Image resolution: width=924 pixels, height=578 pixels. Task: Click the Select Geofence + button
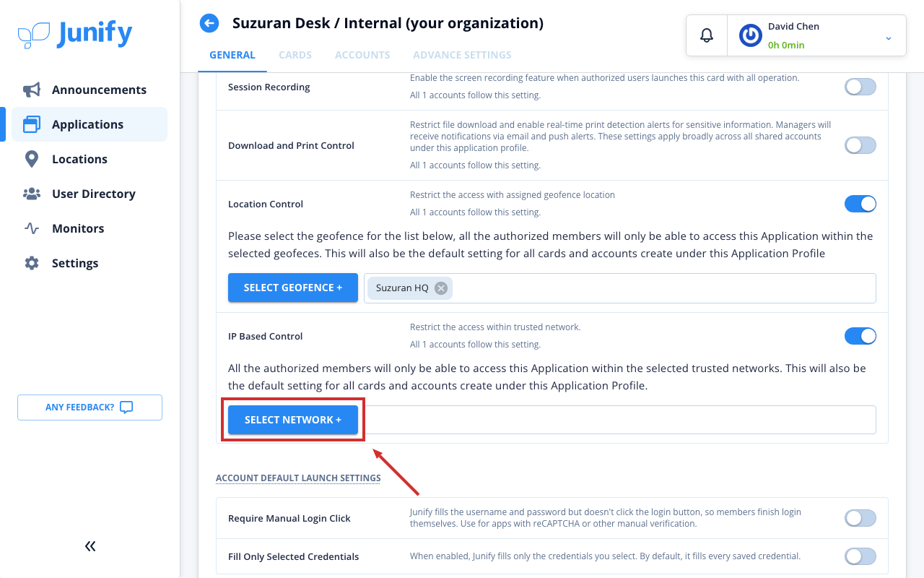pos(293,288)
